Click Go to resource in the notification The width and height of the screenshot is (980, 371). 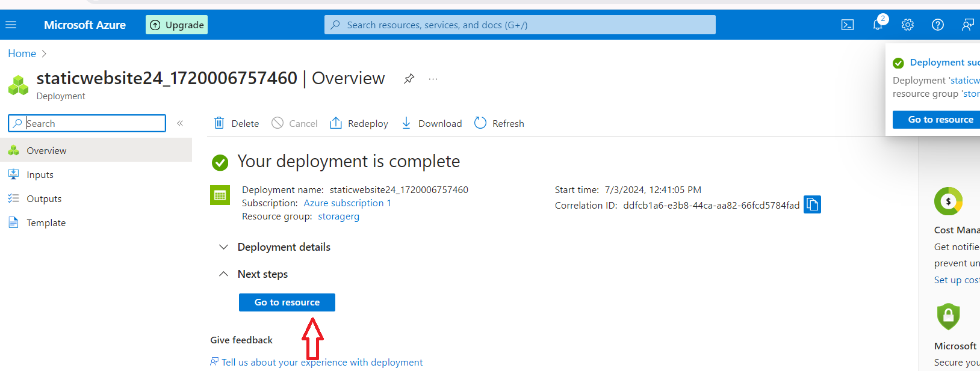tap(937, 120)
